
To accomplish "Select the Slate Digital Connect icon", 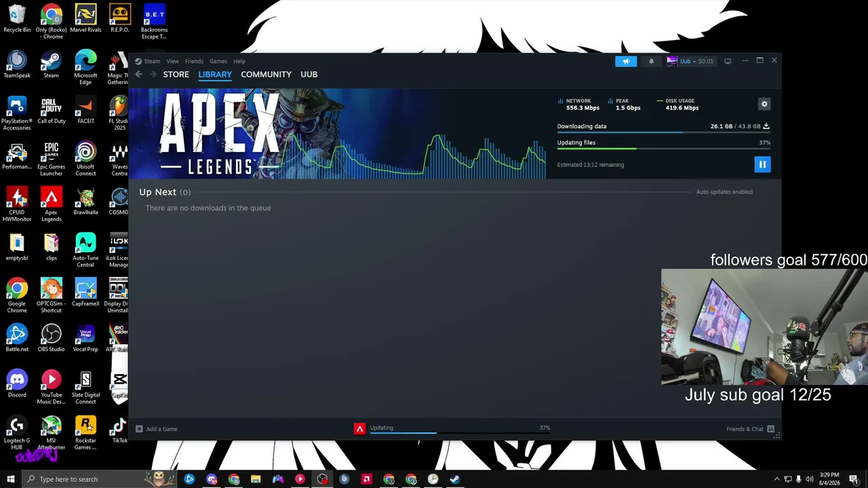I will pos(85,387).
